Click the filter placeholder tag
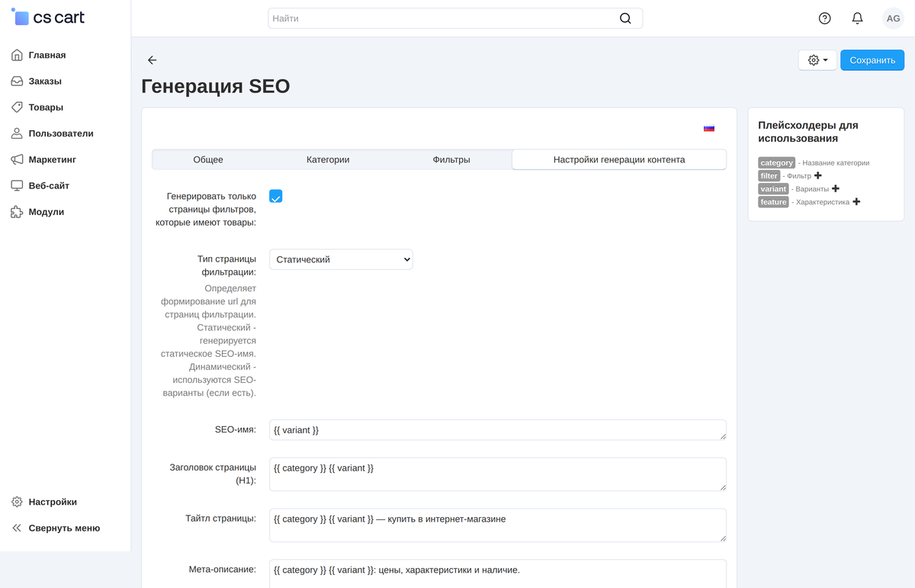Screen dimensions: 915x588 [769, 175]
